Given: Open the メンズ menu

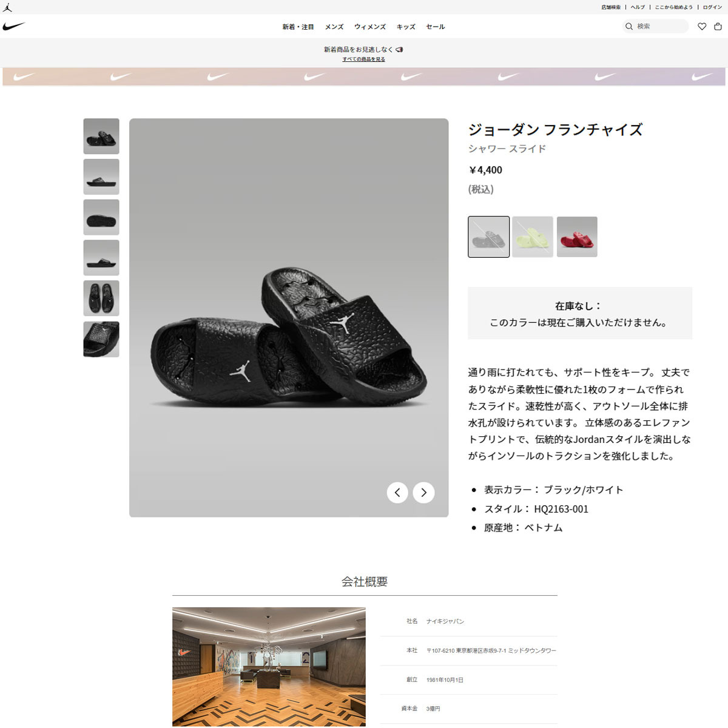Looking at the screenshot, I should pyautogui.click(x=334, y=27).
